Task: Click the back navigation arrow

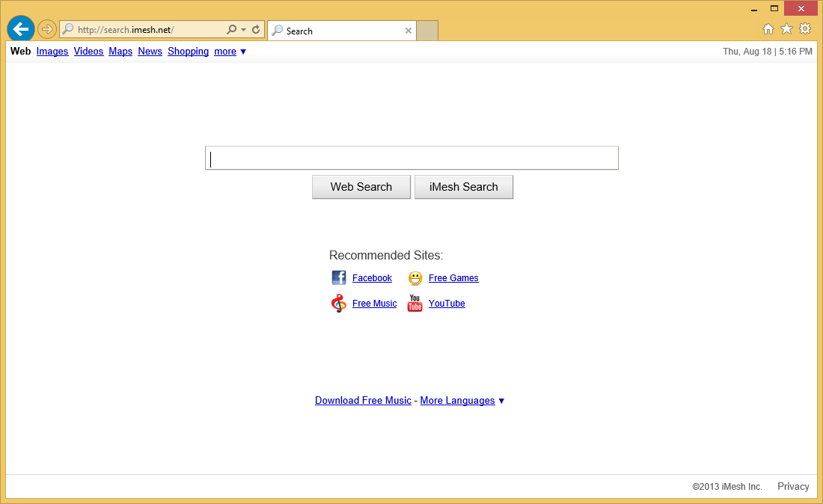Action: point(20,28)
